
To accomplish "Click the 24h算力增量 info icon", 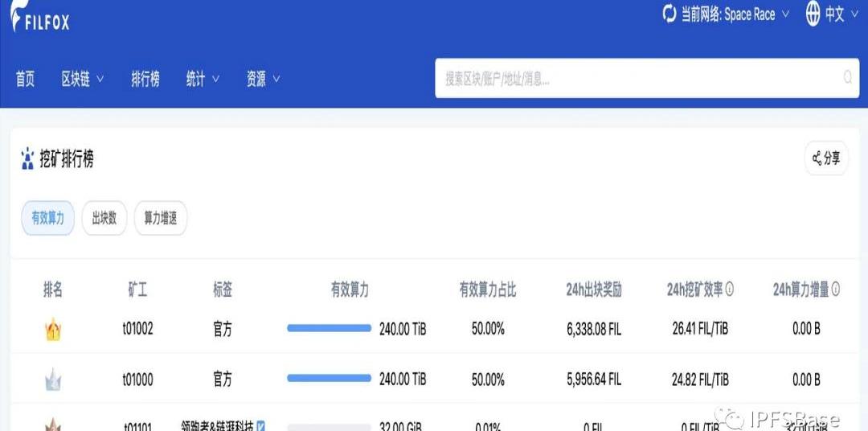I will [836, 289].
